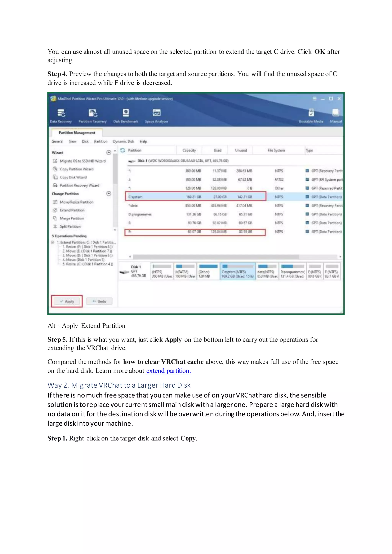Collapse the Wizard section chevron
The width and height of the screenshot is (392, 554).
pyautogui.click(x=109, y=152)
